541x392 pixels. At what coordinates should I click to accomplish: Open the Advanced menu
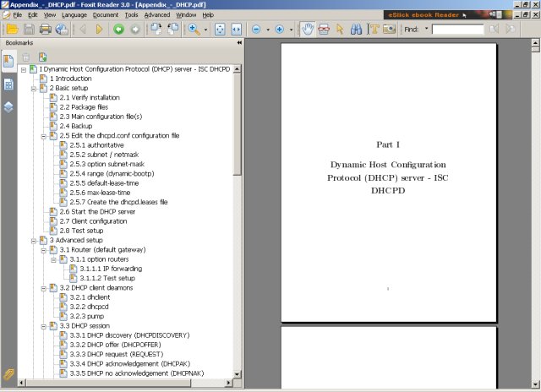coord(157,15)
